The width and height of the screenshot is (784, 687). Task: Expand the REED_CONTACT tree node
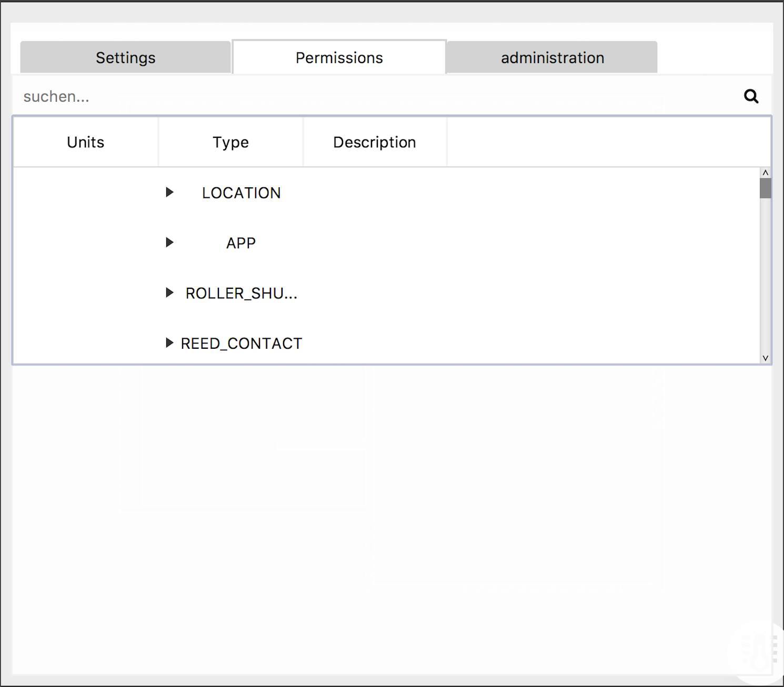169,342
